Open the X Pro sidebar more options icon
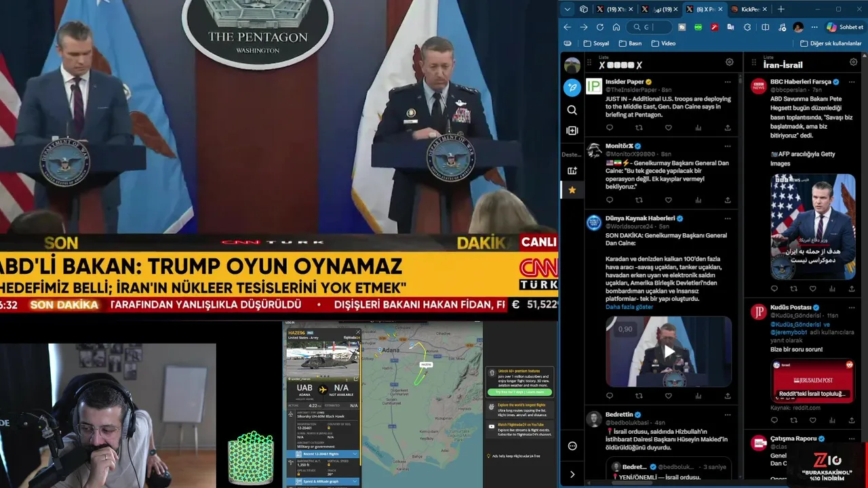868x488 pixels. [x=572, y=446]
